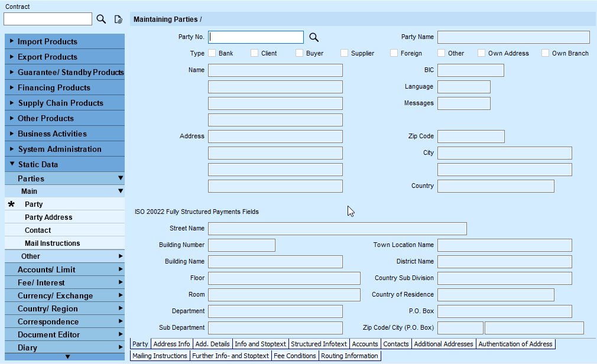Open the Accounts/ Limit submenu
This screenshot has height=364, width=597.
[65, 269]
